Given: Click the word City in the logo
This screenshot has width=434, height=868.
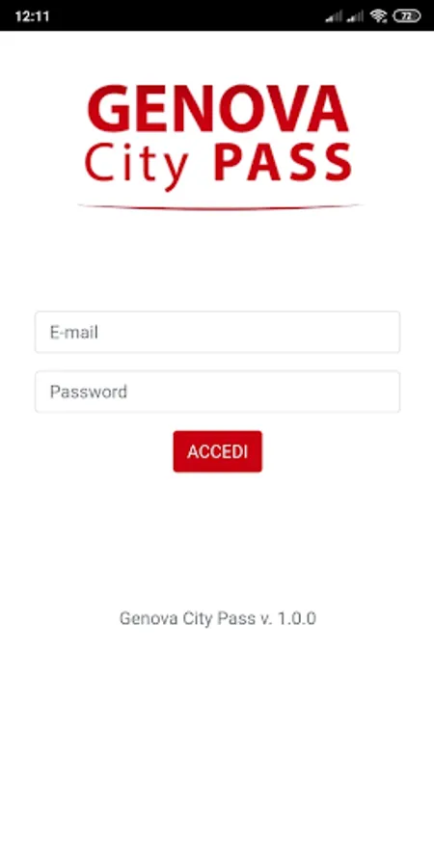Looking at the screenshot, I should (137, 164).
